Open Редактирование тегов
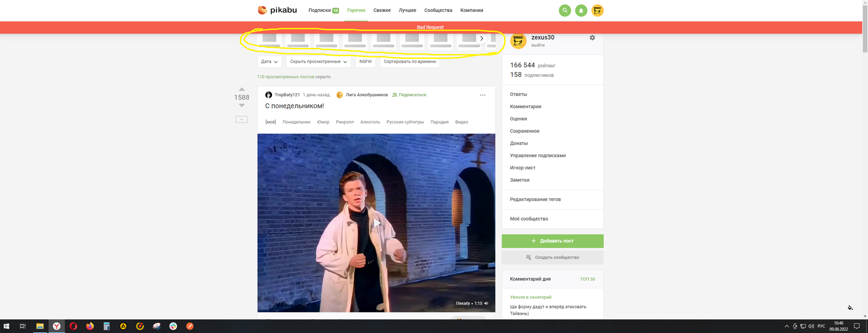Viewport: 868px width, 333px height. (535, 199)
